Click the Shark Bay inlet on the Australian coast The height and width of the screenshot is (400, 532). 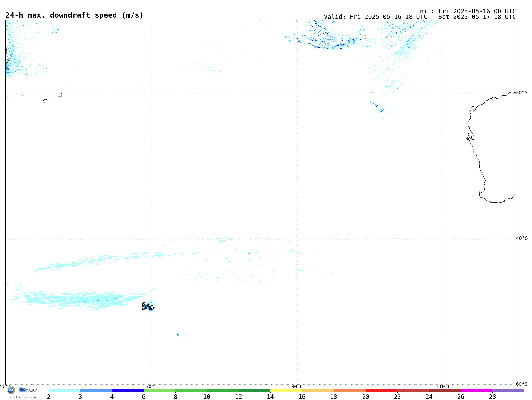[470, 138]
